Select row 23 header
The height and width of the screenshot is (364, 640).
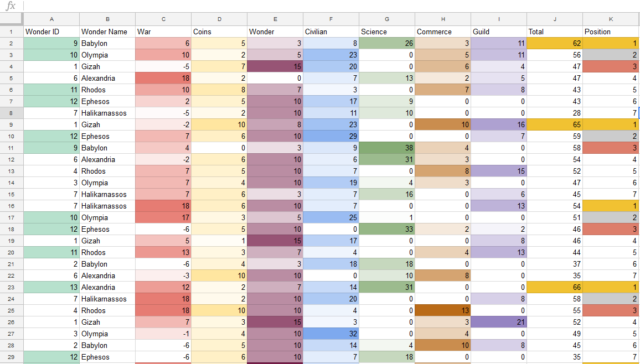point(12,287)
